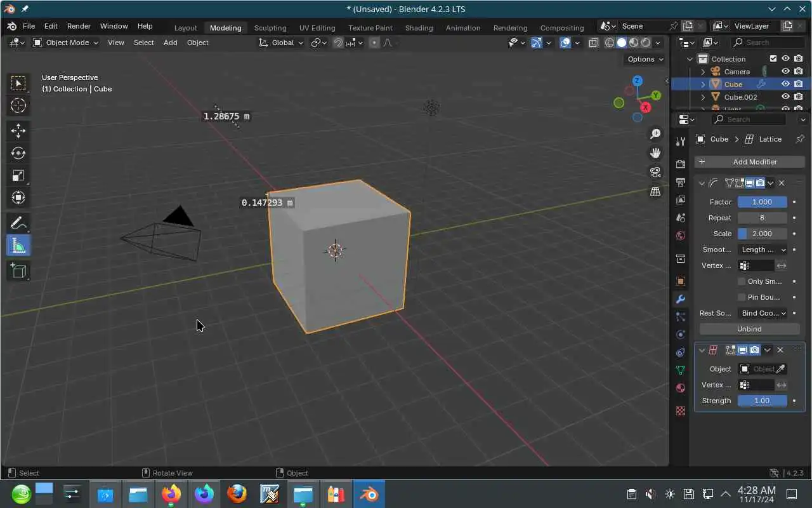Select the Select Box tool in the toolbar
Screen dimensions: 812x508
pos(18,83)
